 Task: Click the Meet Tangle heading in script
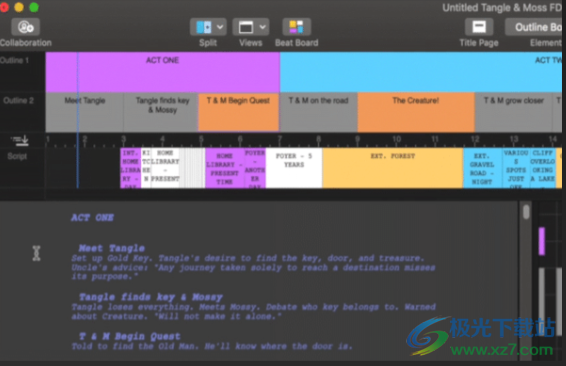112,248
